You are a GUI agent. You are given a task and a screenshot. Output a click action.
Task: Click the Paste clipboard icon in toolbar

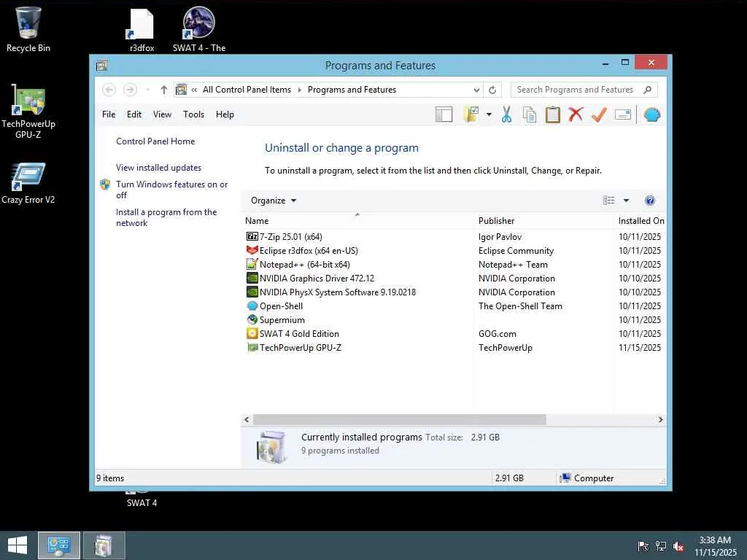click(x=553, y=114)
